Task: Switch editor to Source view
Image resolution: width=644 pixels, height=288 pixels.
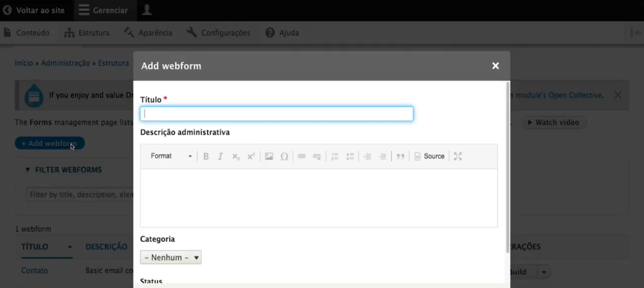Action: pos(430,156)
